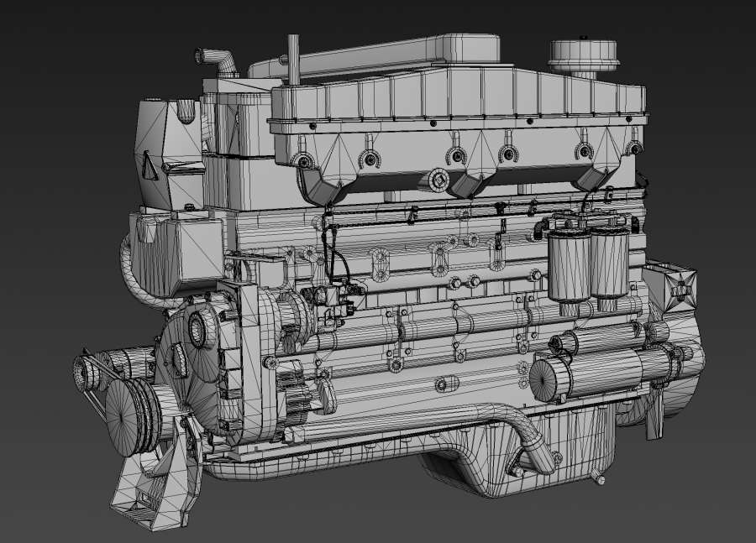Image resolution: width=756 pixels, height=543 pixels.
Task: Click the rectangular box on the left side
Action: click(176, 253)
